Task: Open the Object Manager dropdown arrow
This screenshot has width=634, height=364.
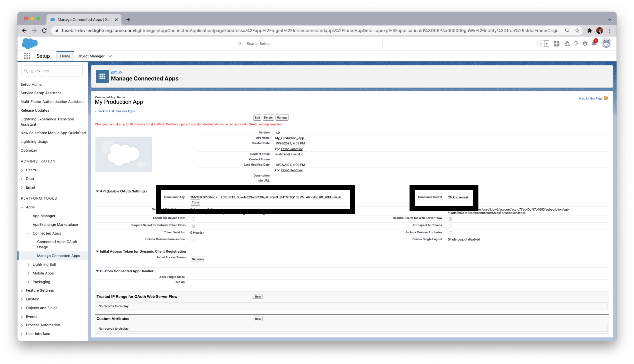Action: pyautogui.click(x=110, y=56)
